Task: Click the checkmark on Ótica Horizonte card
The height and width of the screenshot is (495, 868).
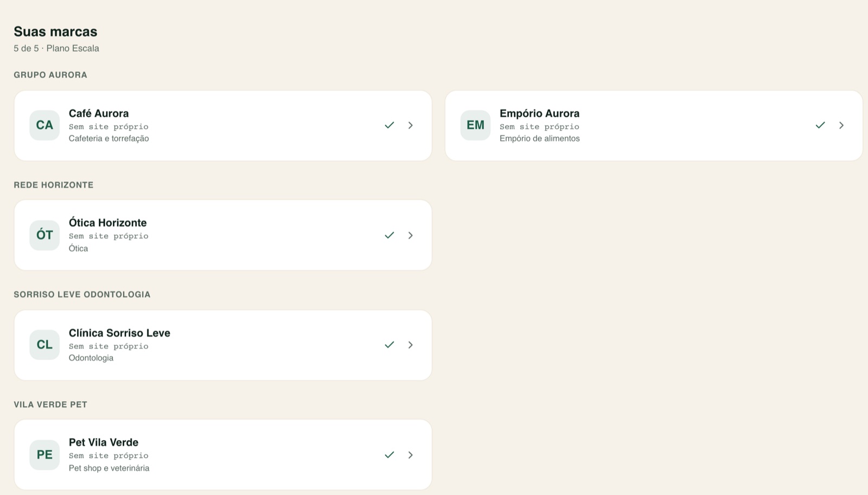Action: (389, 235)
